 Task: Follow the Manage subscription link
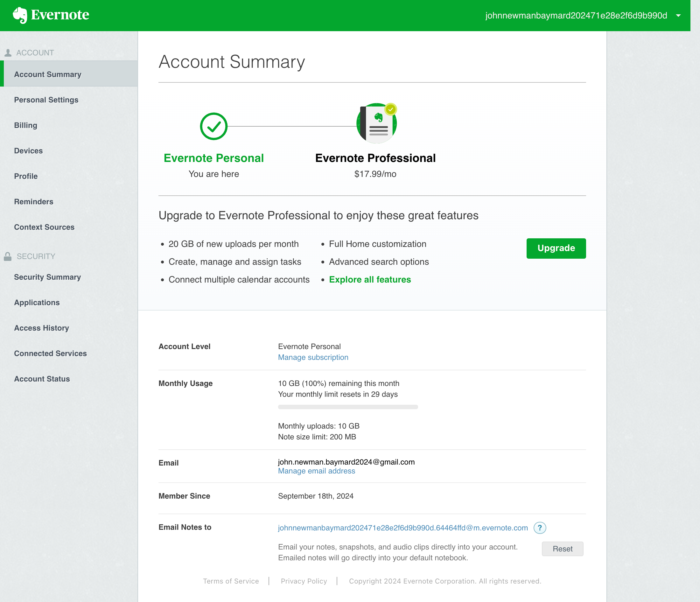click(x=313, y=357)
